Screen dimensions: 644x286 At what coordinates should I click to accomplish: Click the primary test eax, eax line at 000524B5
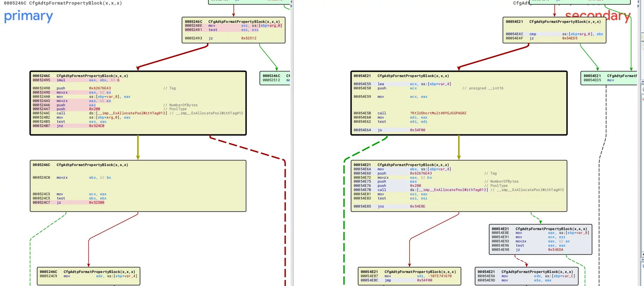(70, 122)
